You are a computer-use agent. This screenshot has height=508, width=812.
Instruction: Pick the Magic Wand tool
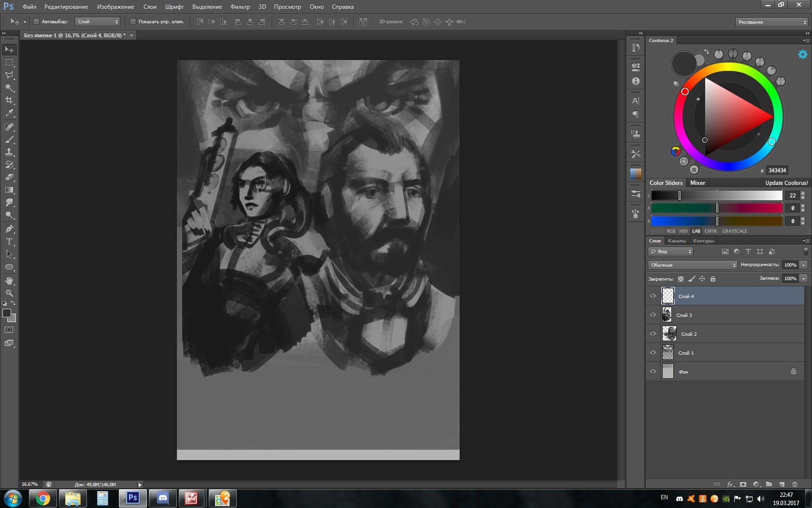9,88
